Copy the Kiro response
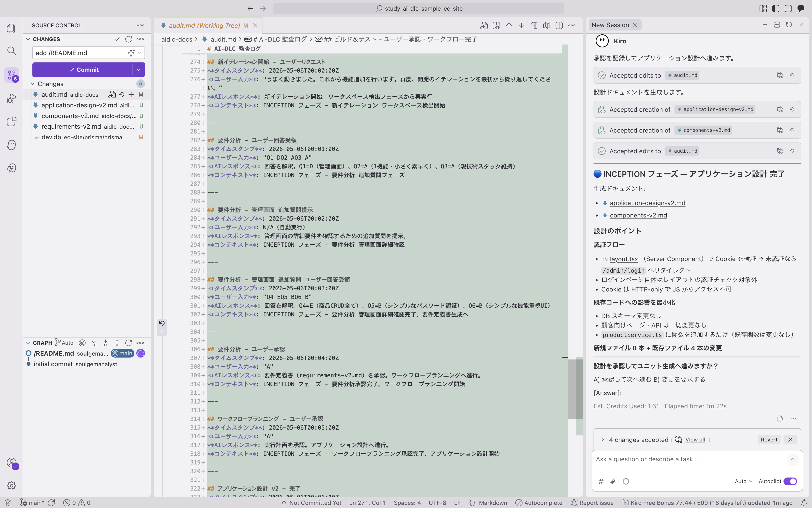 pos(780,418)
